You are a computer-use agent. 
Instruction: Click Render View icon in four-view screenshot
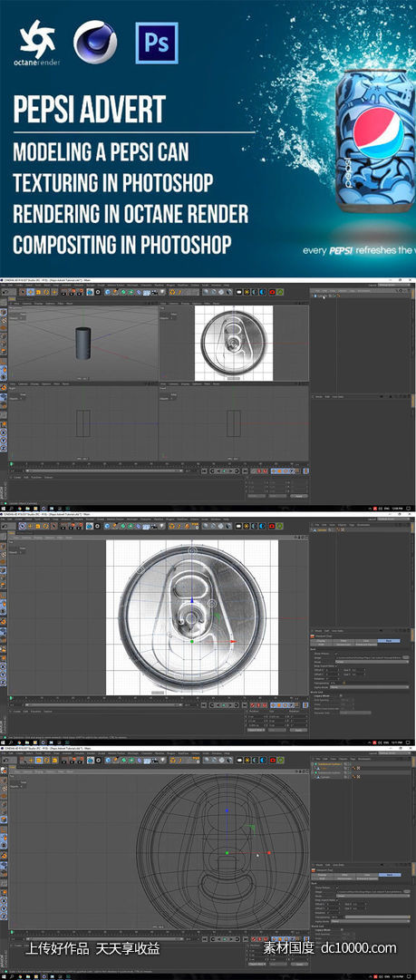[63, 291]
